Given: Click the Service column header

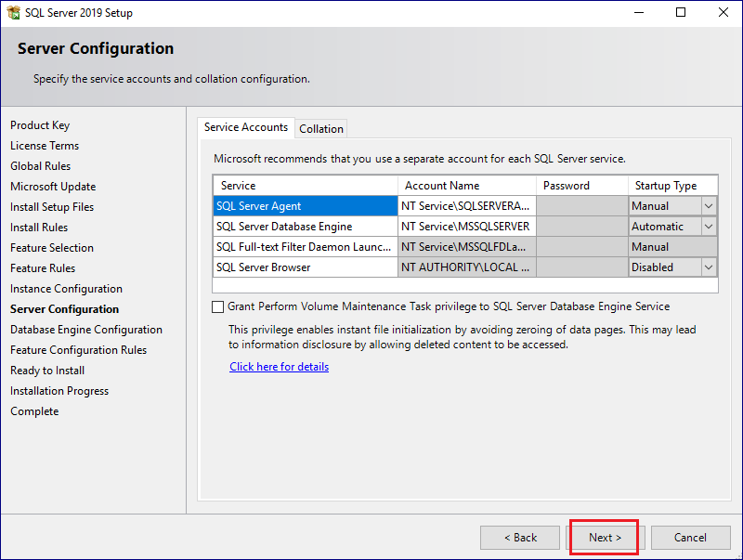Looking at the screenshot, I should coord(306,186).
